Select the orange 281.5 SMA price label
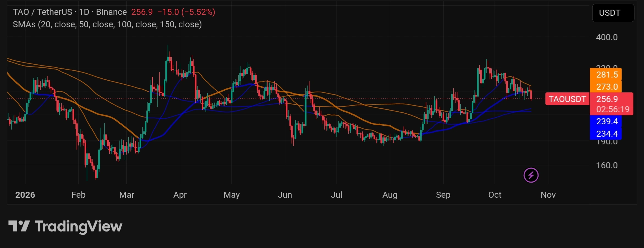644x248 pixels. pos(606,75)
